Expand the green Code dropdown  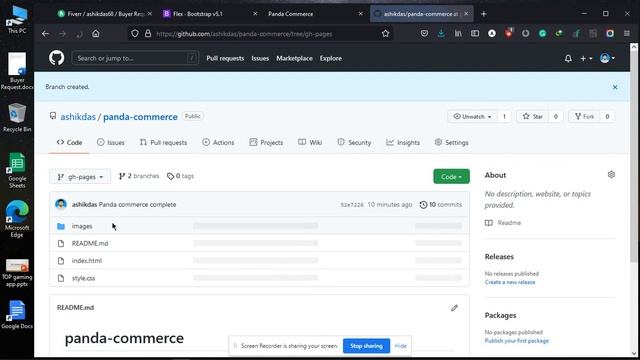coord(451,177)
